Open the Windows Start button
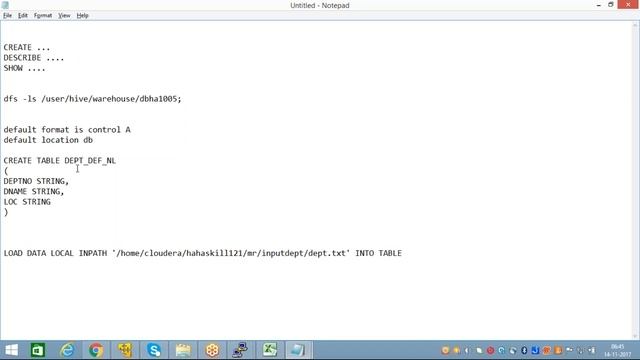The width and height of the screenshot is (640, 360). pyautogui.click(x=11, y=350)
